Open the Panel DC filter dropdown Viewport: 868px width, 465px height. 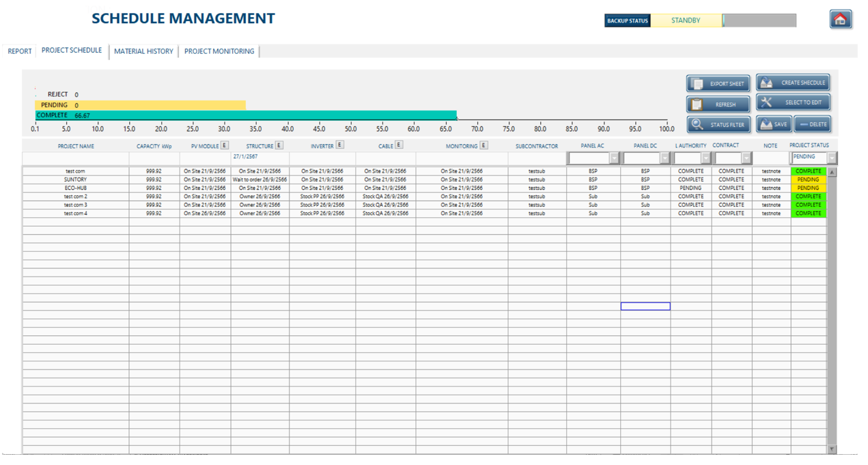[665, 158]
